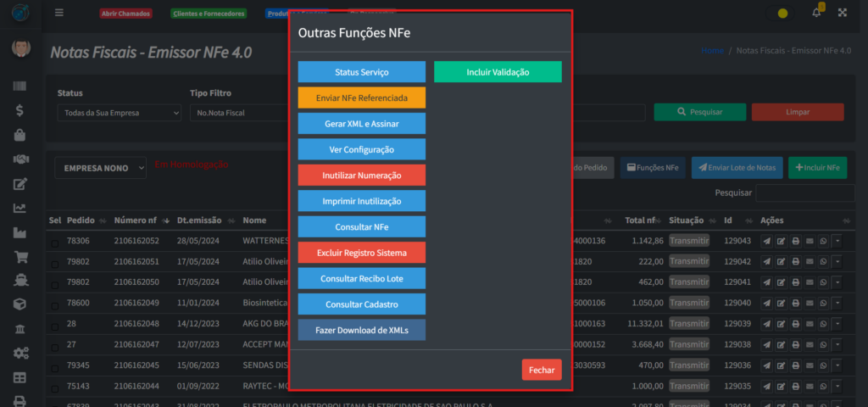This screenshot has height=407, width=868.
Task: Click the shopping cart sidebar icon
Action: tap(19, 256)
